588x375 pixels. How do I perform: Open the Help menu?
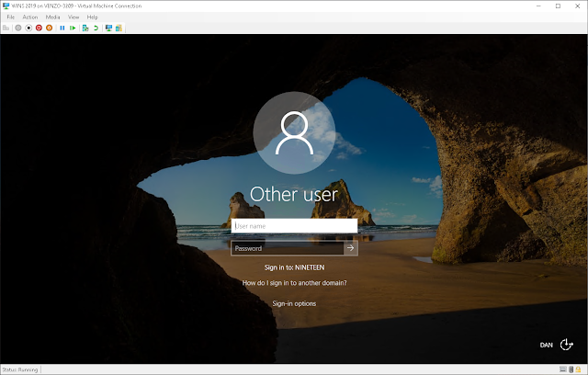92,17
